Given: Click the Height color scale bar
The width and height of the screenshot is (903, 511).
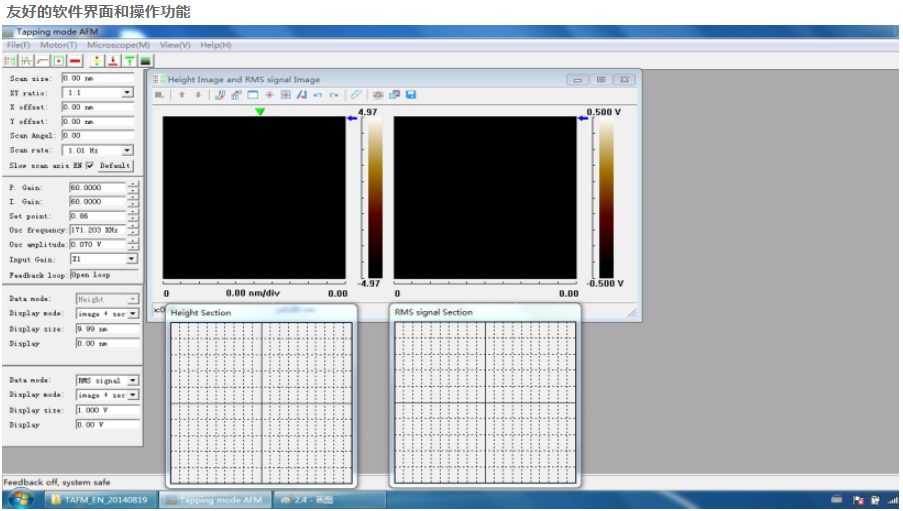Looking at the screenshot, I should tap(375, 199).
